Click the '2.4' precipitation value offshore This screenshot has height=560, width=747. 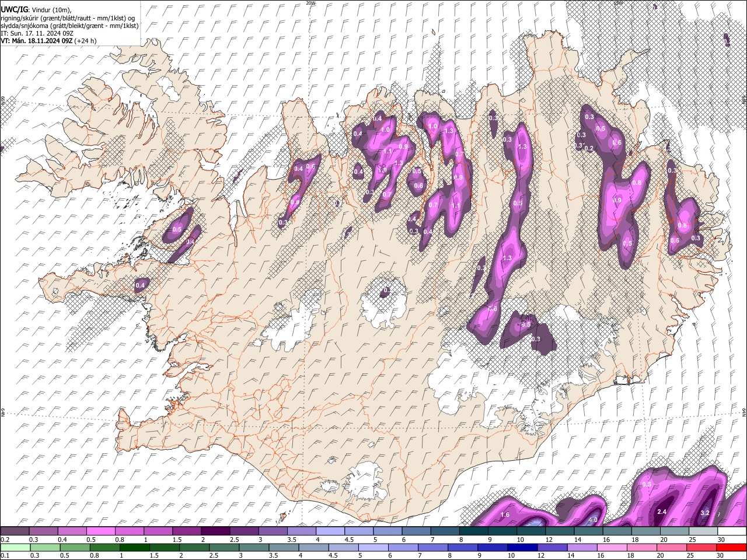662,512
